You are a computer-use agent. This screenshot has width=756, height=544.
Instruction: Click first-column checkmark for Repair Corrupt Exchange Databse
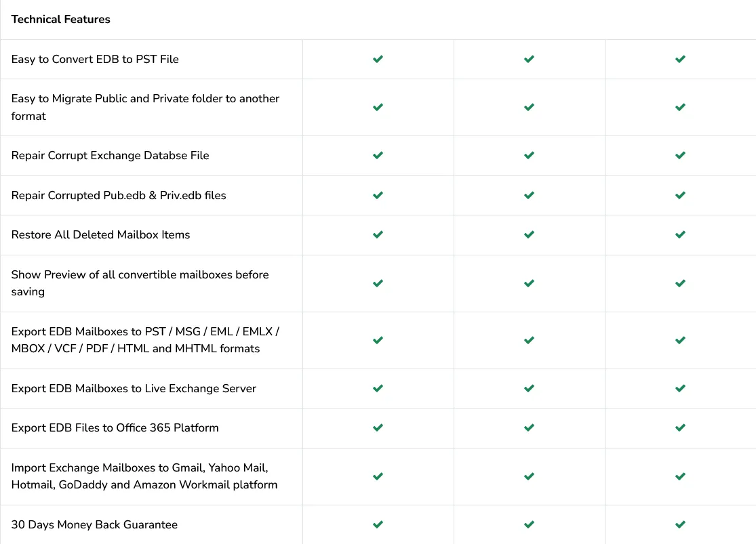tap(378, 155)
